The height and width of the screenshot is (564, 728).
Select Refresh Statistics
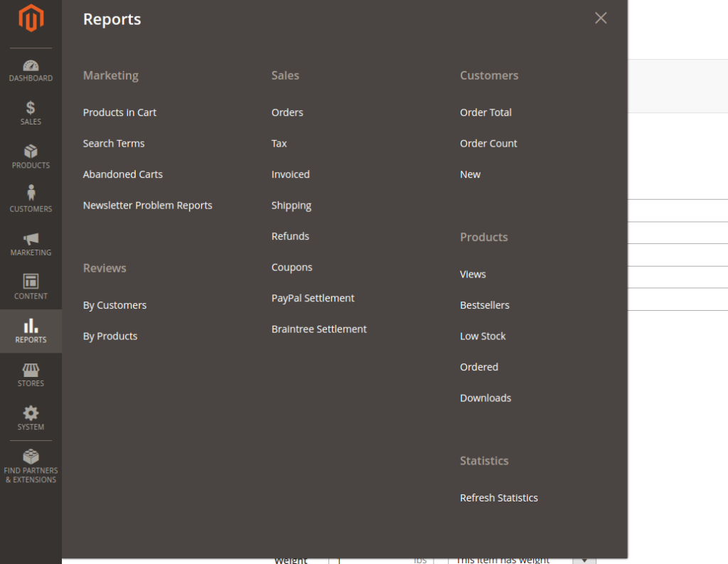pyautogui.click(x=498, y=498)
